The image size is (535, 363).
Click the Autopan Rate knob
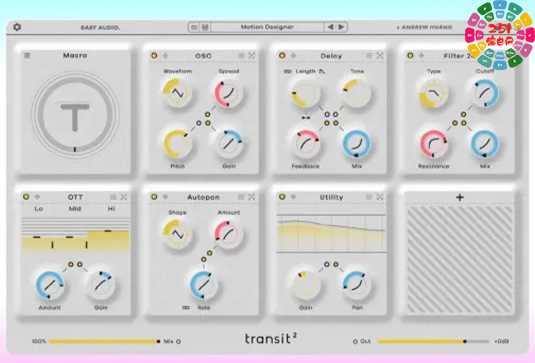pos(203,285)
